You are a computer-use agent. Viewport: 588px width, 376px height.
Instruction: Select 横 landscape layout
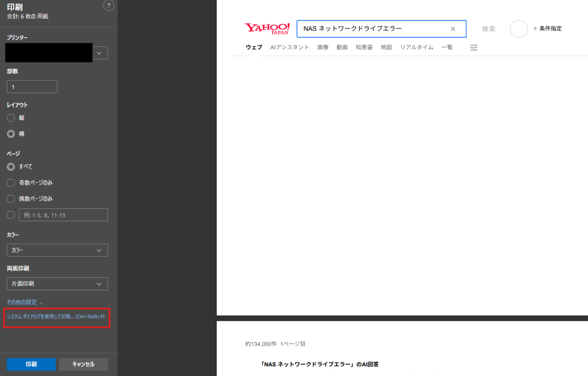pyautogui.click(x=11, y=134)
